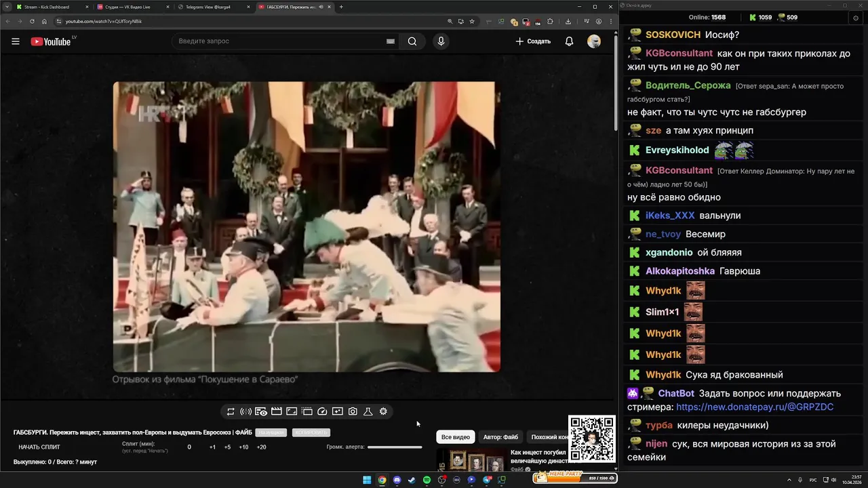Switch to Студия — VK Видео Live tab
Image resolution: width=868 pixels, height=488 pixels.
tap(133, 7)
